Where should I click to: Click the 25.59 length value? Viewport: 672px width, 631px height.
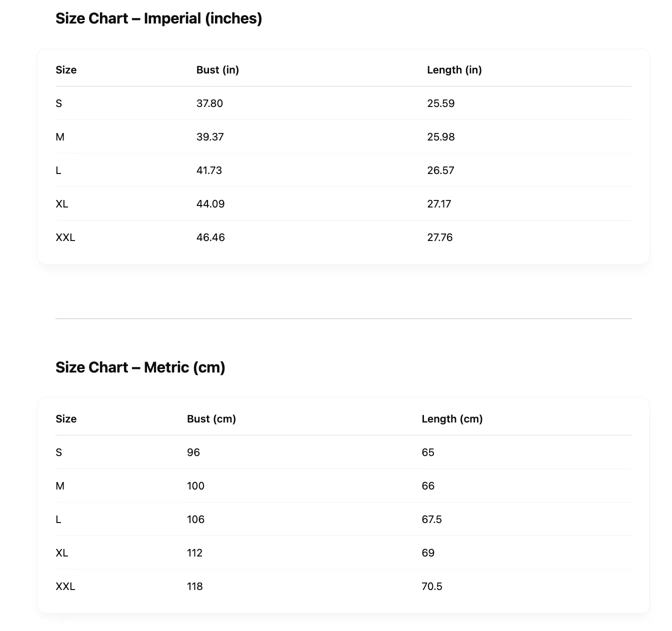tap(440, 103)
